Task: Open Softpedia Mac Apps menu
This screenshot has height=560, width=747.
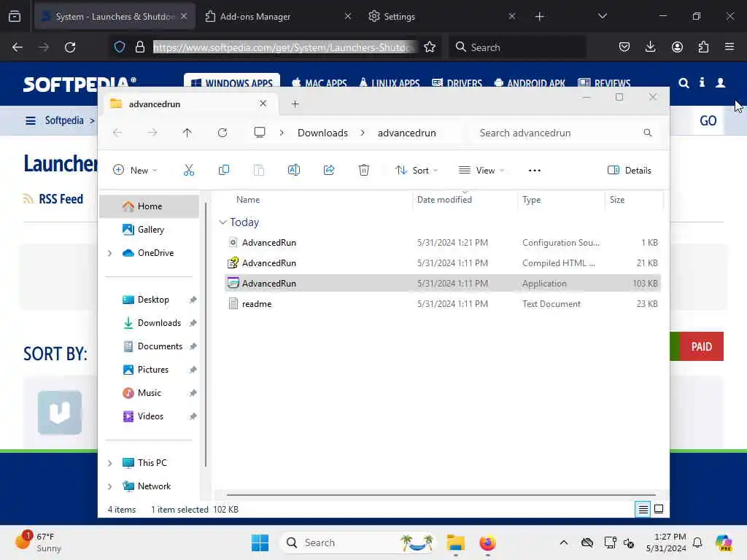Action: tap(320, 83)
